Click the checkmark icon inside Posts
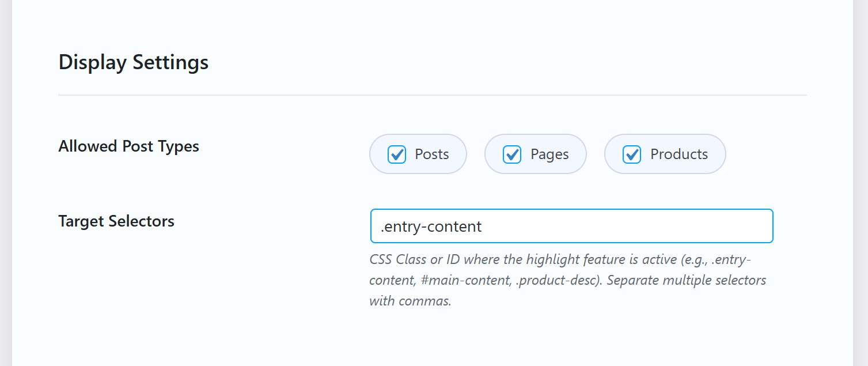 (396, 154)
